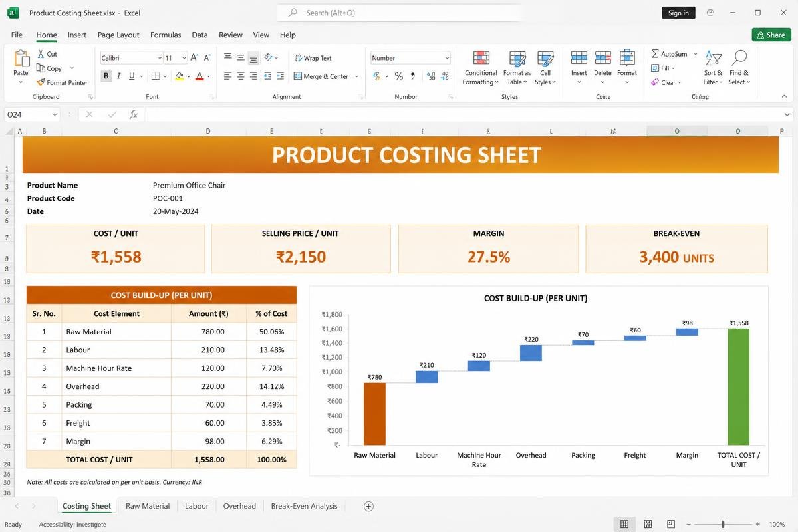Open the fill color dropdown arrow

[x=188, y=76]
